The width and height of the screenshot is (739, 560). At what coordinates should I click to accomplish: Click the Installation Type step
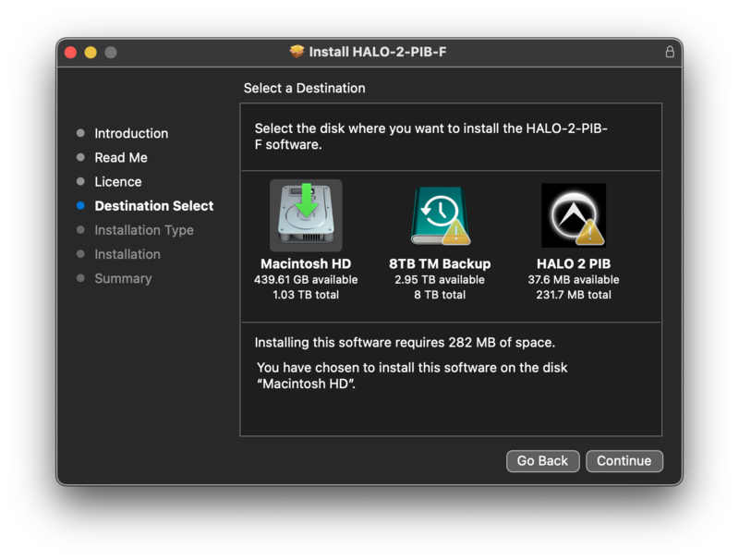(144, 230)
